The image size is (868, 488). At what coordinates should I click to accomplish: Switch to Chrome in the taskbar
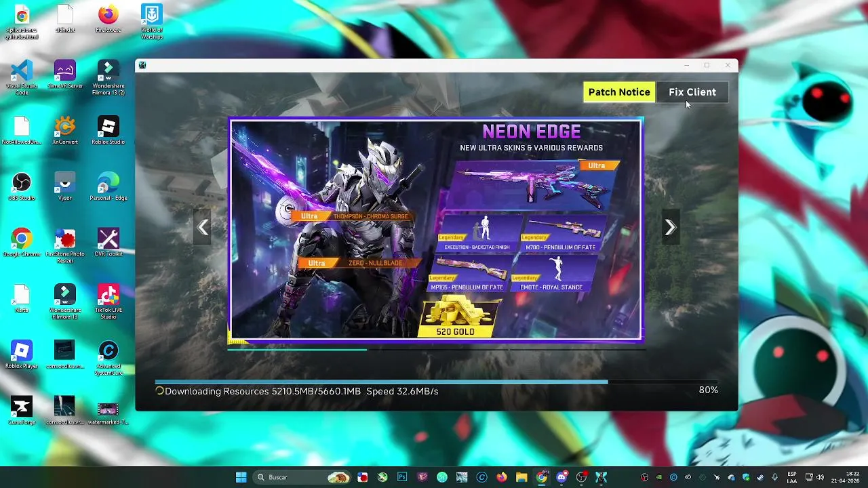(542, 477)
